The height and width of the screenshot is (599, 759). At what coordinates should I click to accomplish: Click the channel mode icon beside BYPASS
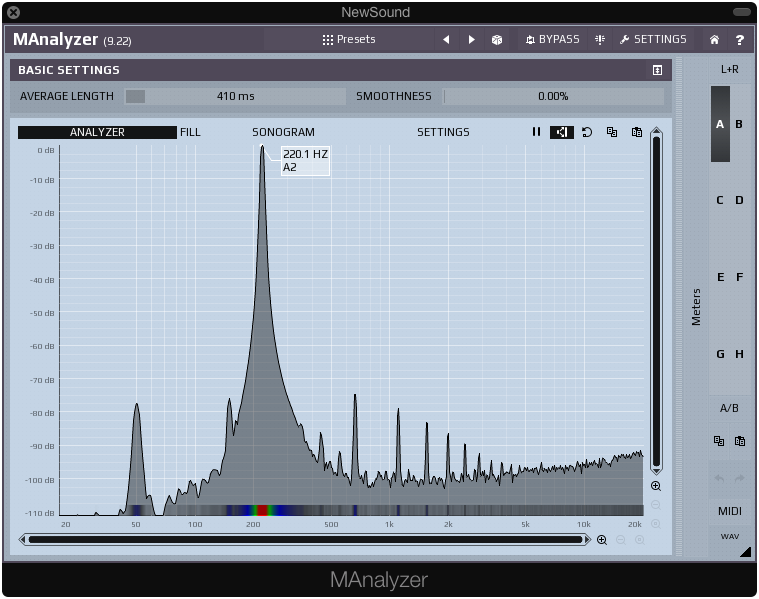pos(600,40)
